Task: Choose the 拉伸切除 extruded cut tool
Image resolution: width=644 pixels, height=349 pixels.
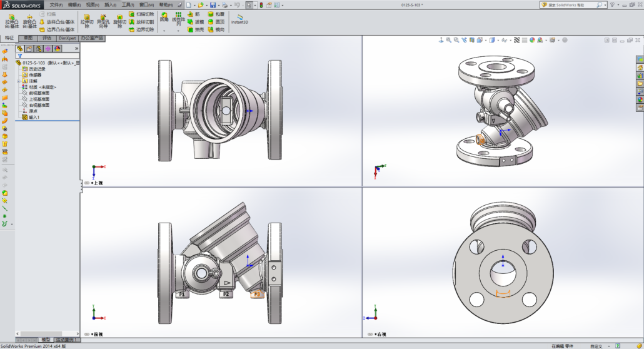Action: 86,22
